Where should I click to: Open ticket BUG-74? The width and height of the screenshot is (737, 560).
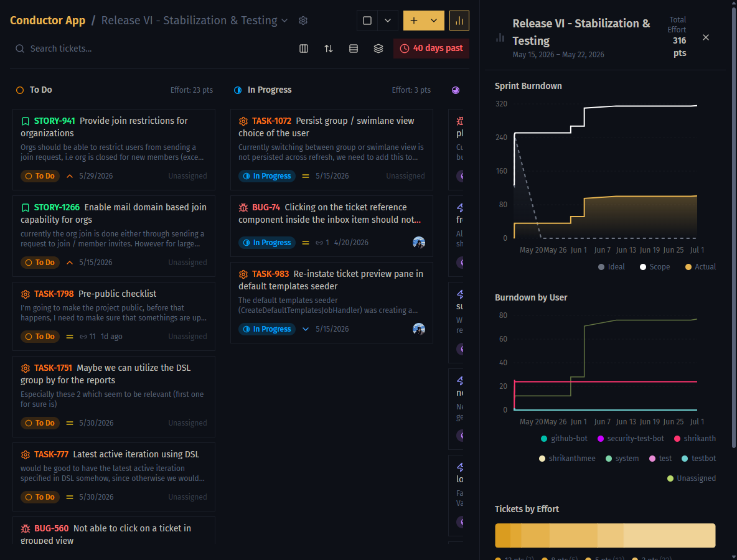(x=331, y=226)
